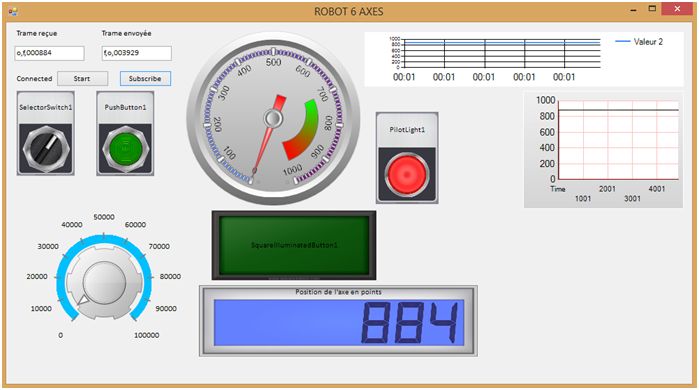Click the 884 seven-segment position display

pos(339,322)
